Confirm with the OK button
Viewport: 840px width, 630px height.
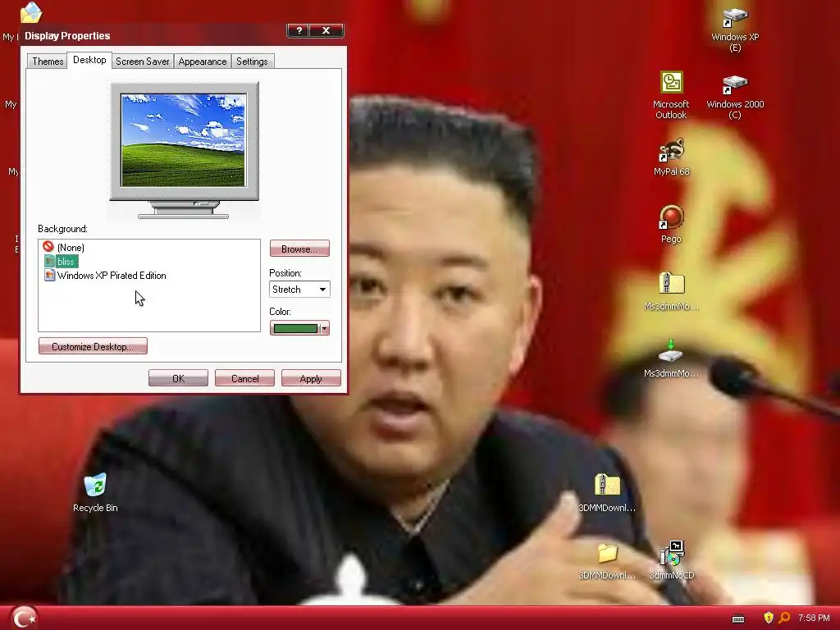pyautogui.click(x=178, y=377)
